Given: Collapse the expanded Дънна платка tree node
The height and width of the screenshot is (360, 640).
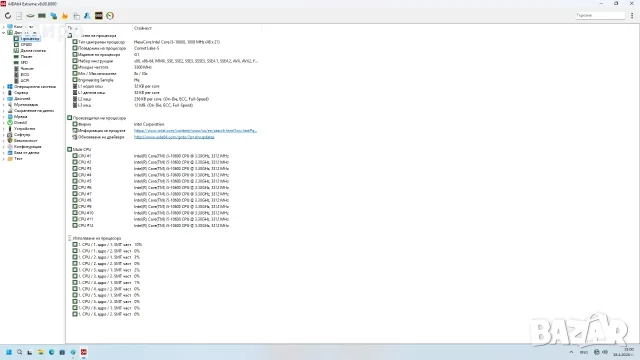Looking at the screenshot, I should (x=4, y=32).
